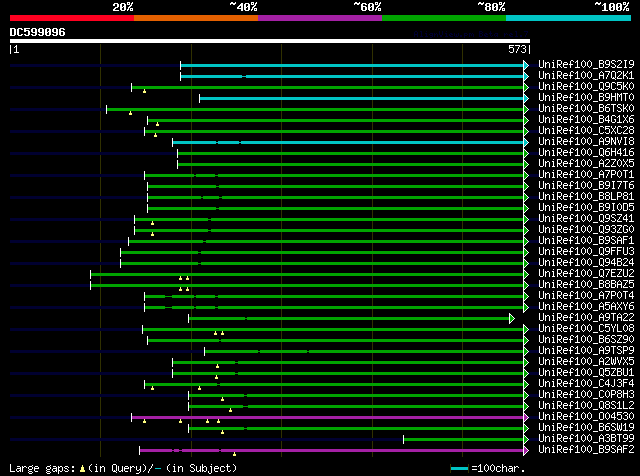The width and height of the screenshot is (640, 476).
Task: Select the UniRef100_Q94B24 label
Action: pyautogui.click(x=586, y=262)
